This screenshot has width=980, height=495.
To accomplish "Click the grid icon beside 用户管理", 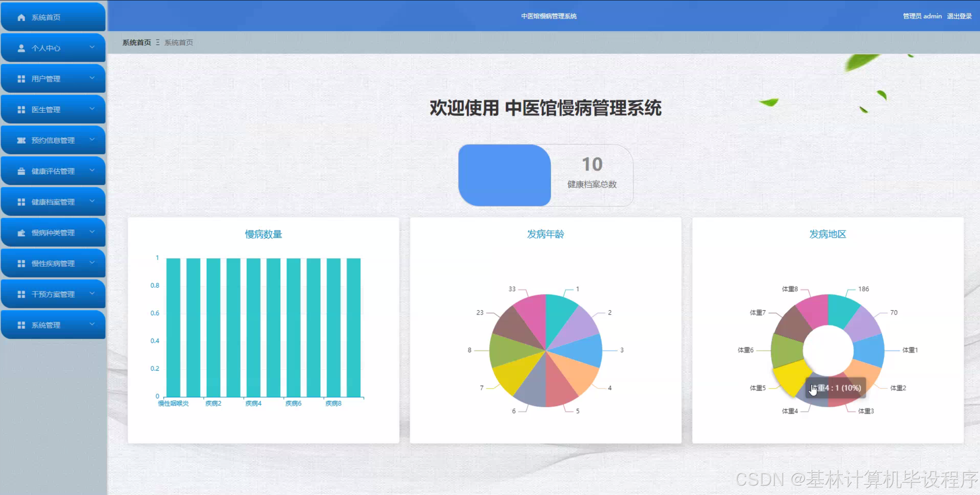I will [21, 79].
